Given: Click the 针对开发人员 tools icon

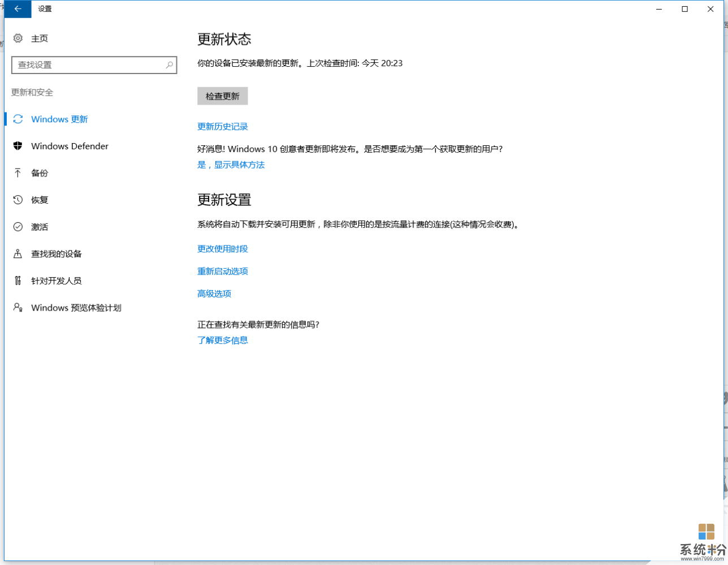Looking at the screenshot, I should [x=18, y=281].
